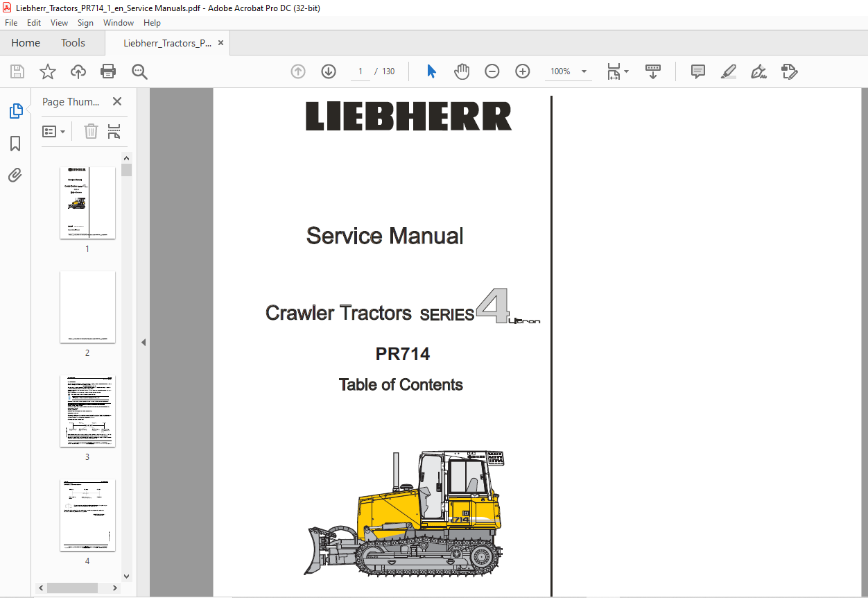Click the LIEBHERR logo on the page
The width and height of the screenshot is (868, 598).
pyautogui.click(x=409, y=117)
